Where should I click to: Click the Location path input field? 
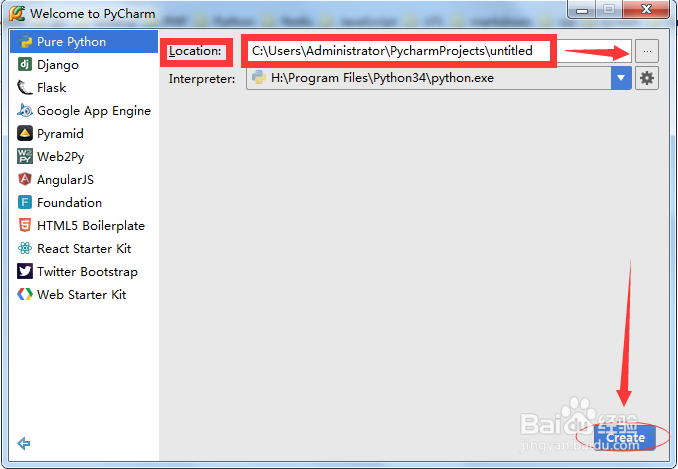coord(439,51)
